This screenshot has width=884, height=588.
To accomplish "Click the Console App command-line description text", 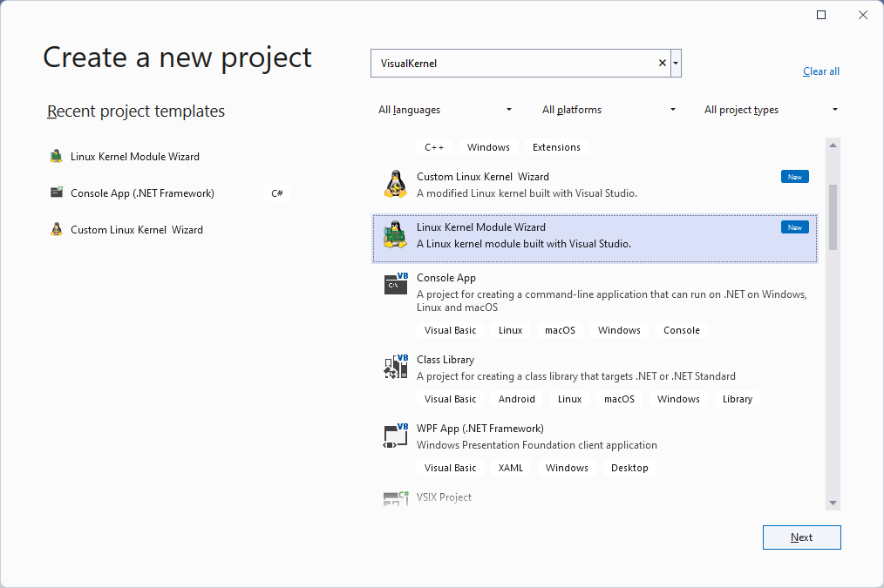I will (612, 301).
